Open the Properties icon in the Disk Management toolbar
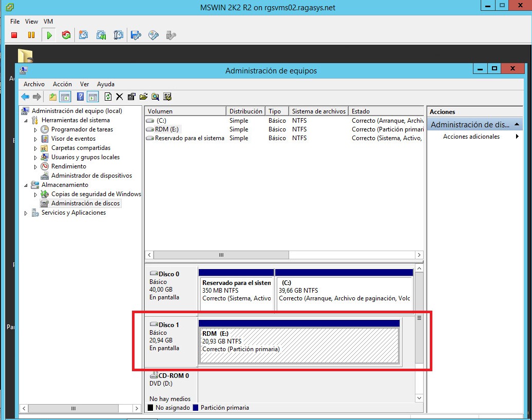The width and height of the screenshot is (532, 420). (130, 97)
